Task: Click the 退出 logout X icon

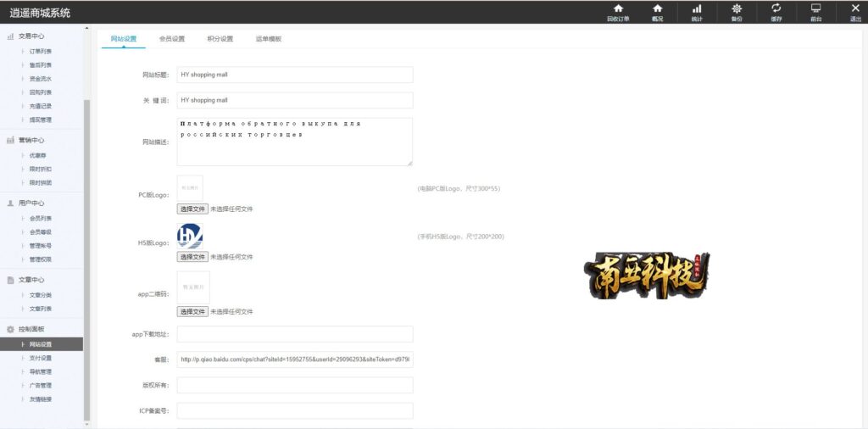Action: click(x=855, y=8)
